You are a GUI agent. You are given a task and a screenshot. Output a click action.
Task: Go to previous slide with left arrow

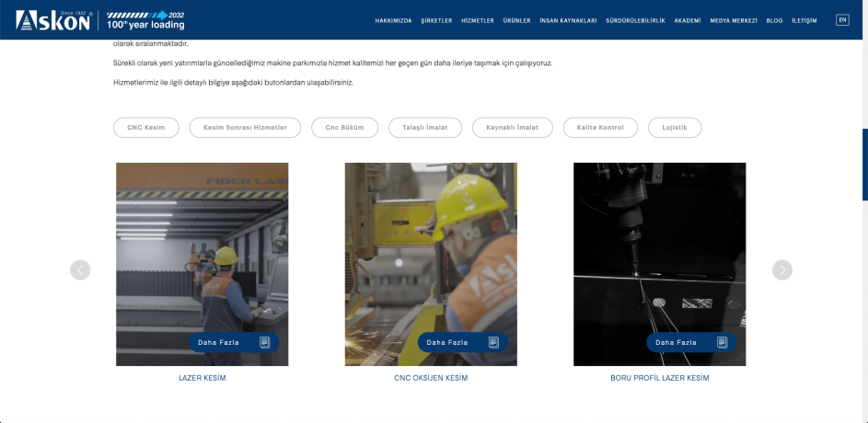point(80,269)
